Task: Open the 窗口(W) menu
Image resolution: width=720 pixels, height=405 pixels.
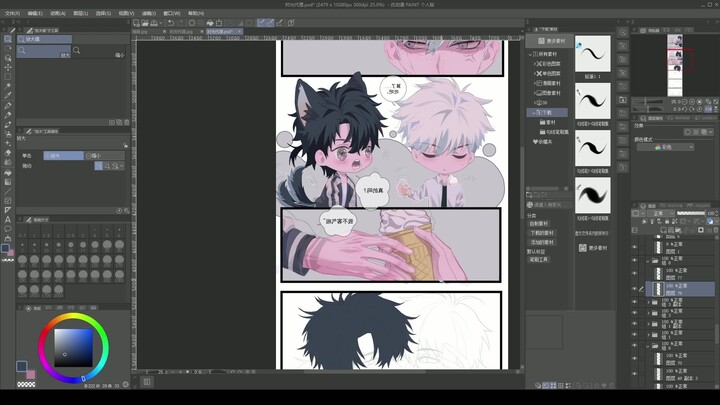Action: tap(172, 13)
